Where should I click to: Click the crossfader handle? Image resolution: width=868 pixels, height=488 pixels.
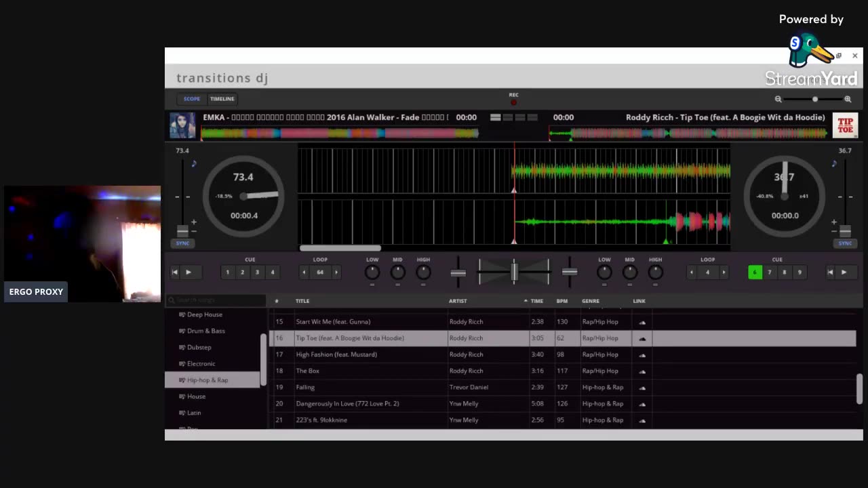(514, 272)
